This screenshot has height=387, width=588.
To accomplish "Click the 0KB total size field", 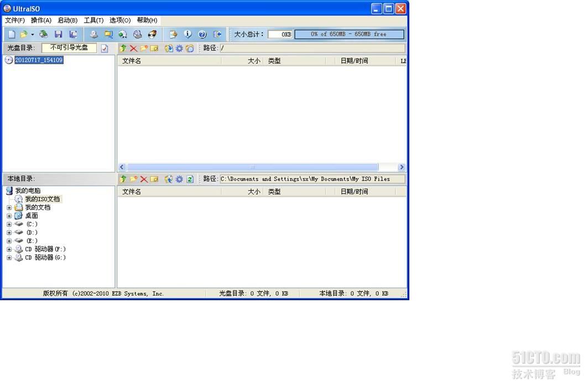I will coord(280,34).
